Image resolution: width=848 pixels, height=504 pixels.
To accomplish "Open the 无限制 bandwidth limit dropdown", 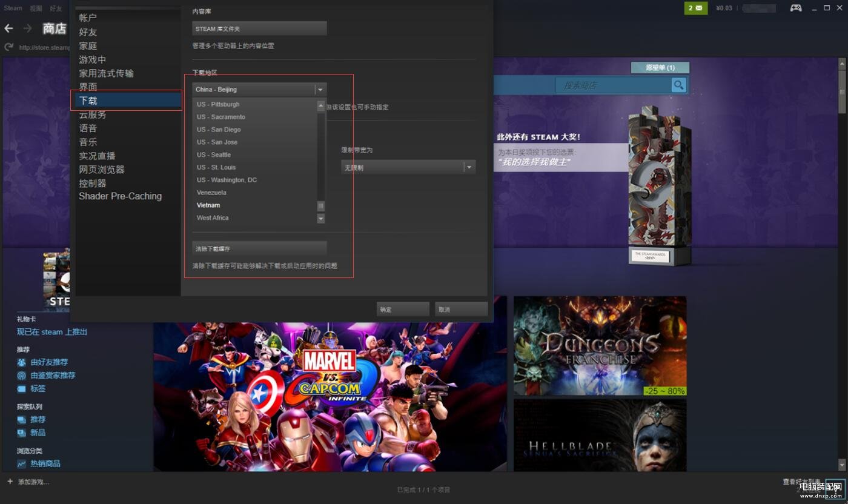I will (408, 167).
